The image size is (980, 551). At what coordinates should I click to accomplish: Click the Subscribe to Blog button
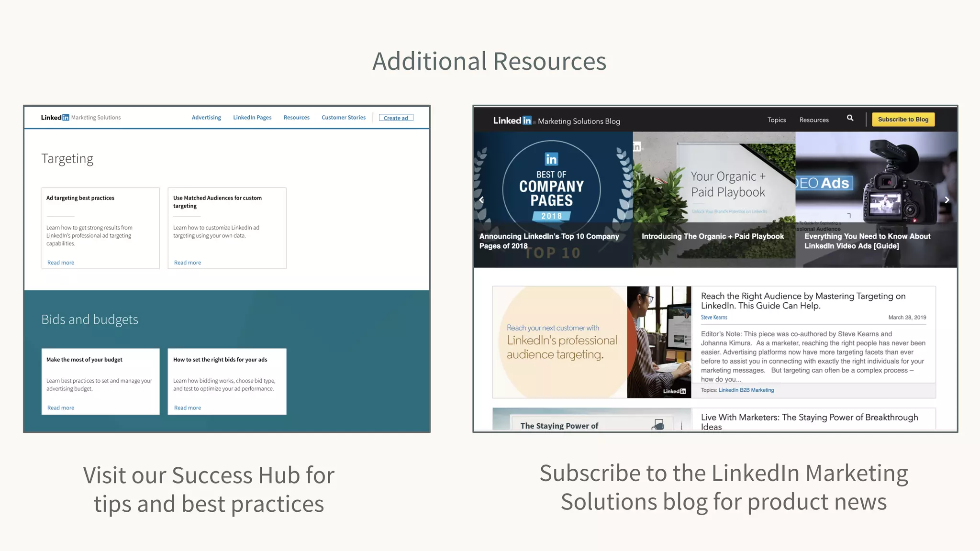pyautogui.click(x=903, y=120)
